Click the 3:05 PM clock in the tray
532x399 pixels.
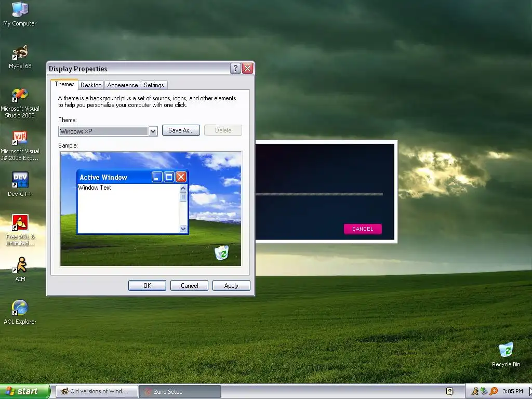click(513, 391)
